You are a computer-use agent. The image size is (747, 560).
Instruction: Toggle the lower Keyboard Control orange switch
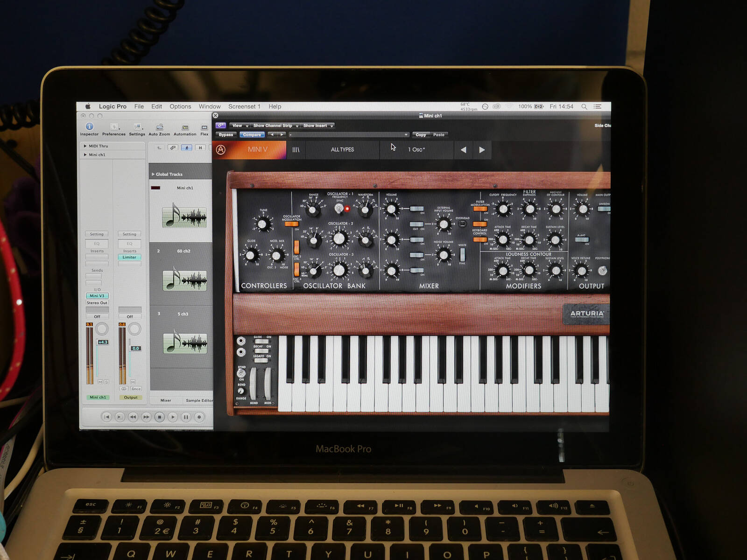click(x=480, y=239)
